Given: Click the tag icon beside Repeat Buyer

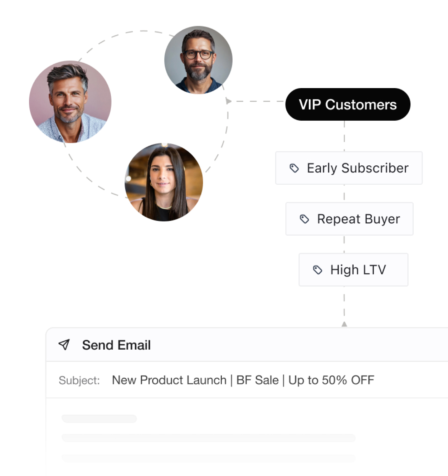Looking at the screenshot, I should point(304,219).
